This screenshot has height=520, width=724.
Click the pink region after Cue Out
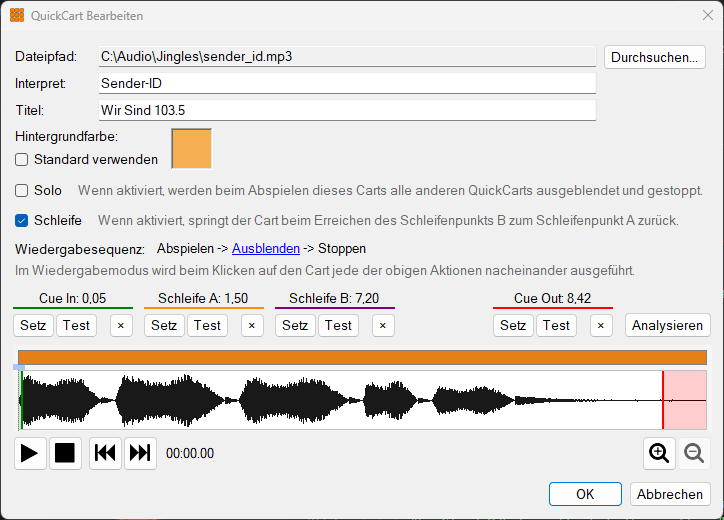point(686,400)
